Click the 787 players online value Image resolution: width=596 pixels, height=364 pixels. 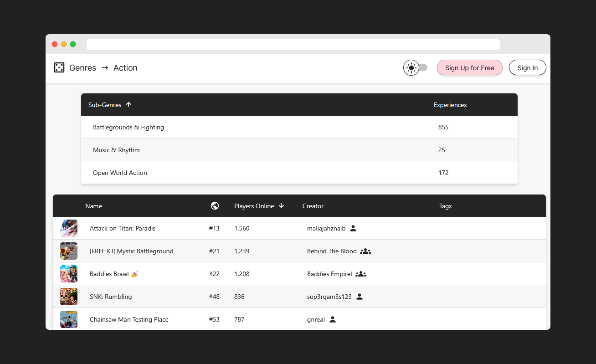[239, 319]
